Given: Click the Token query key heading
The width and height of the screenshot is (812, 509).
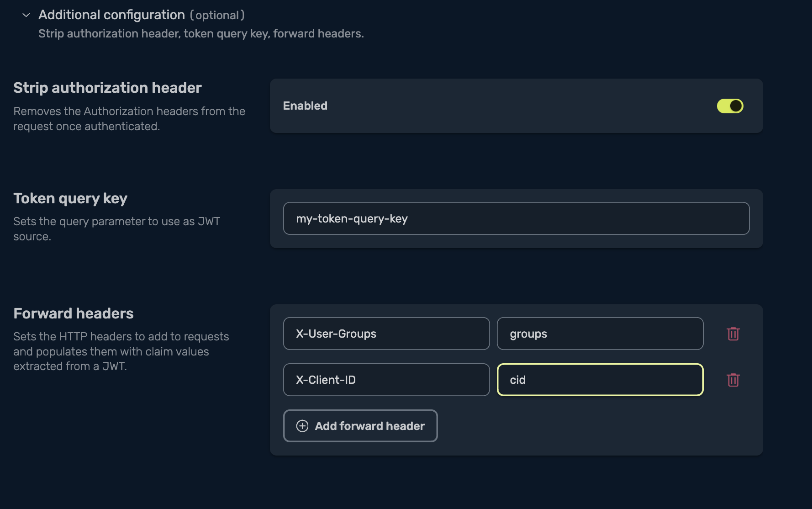Looking at the screenshot, I should tap(70, 198).
